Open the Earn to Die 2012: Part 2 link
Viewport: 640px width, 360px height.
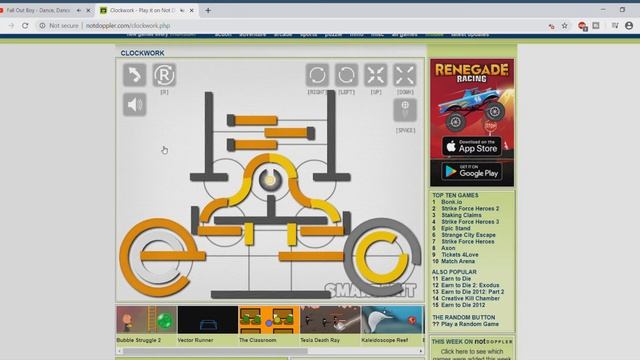pos(472,292)
